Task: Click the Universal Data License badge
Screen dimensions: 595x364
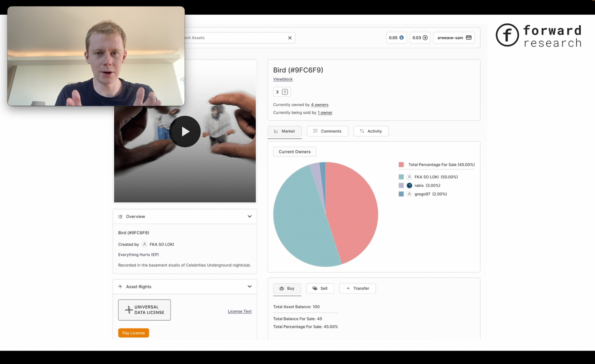Action: coord(144,310)
